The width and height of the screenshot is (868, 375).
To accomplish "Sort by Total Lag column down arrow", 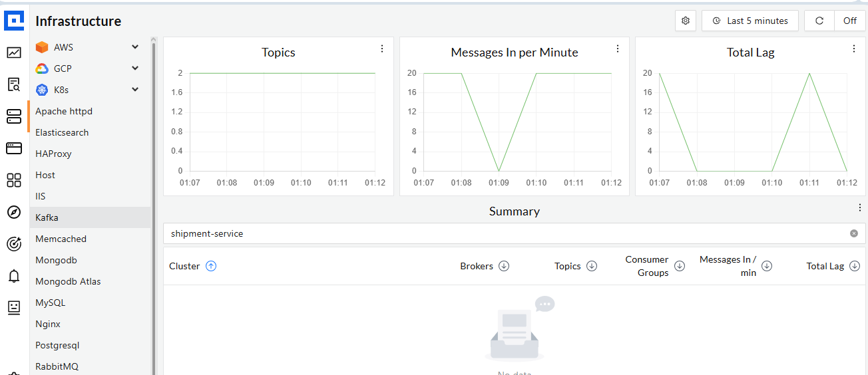I will click(x=855, y=266).
